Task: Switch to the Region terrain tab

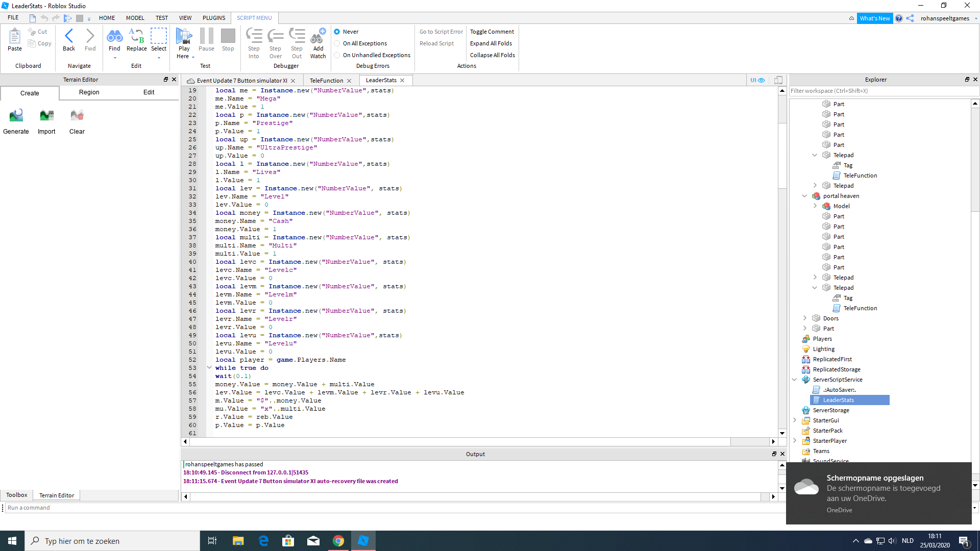Action: pyautogui.click(x=89, y=92)
